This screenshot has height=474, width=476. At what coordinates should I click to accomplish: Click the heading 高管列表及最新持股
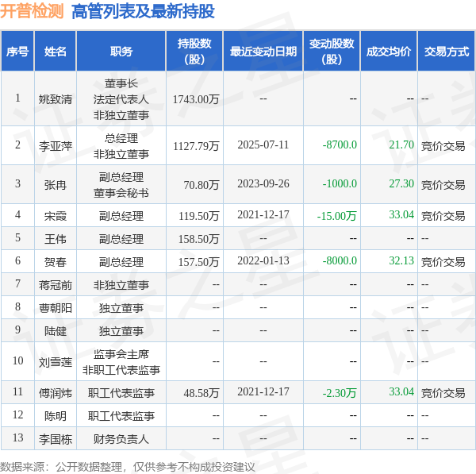pyautogui.click(x=143, y=12)
